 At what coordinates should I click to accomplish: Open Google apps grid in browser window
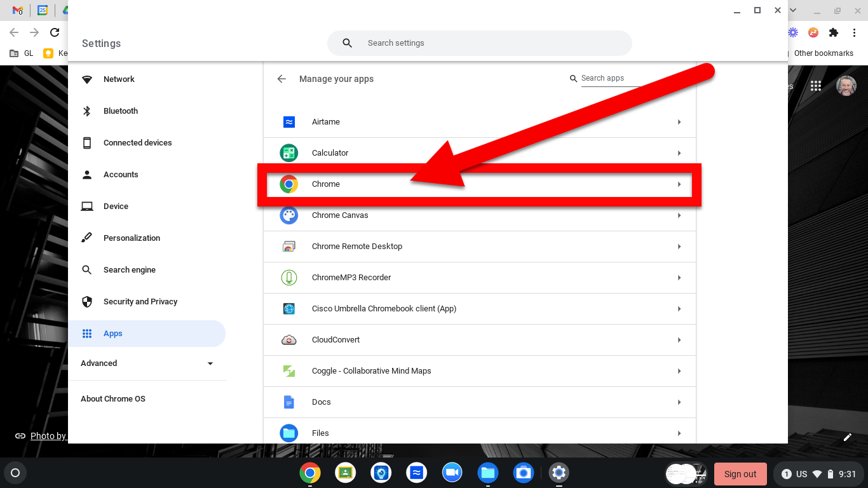[816, 86]
